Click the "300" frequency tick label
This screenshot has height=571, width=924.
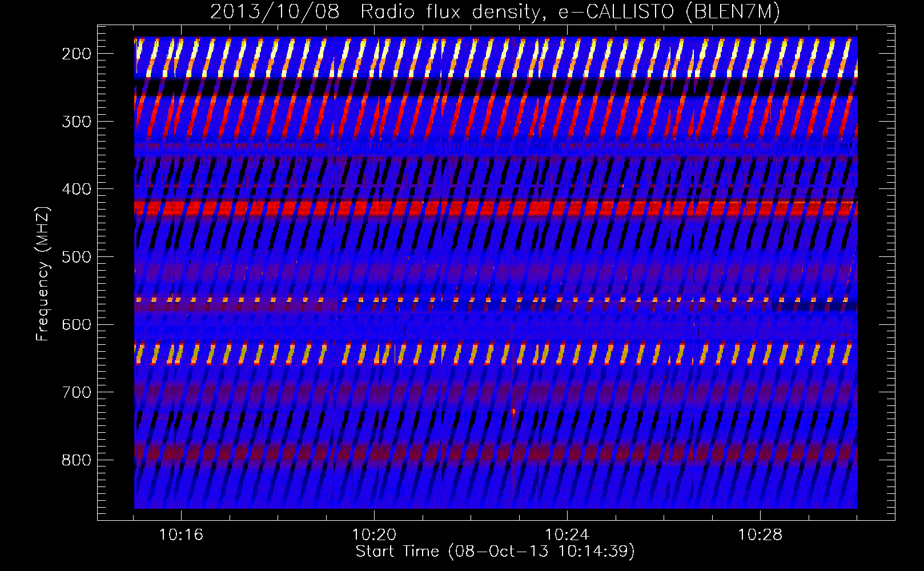pyautogui.click(x=77, y=122)
